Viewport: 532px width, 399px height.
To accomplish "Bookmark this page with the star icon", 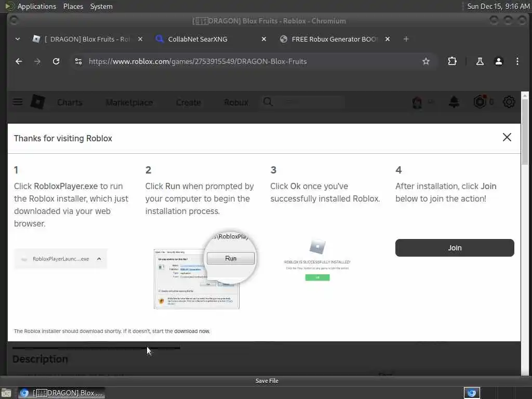I will click(x=426, y=61).
